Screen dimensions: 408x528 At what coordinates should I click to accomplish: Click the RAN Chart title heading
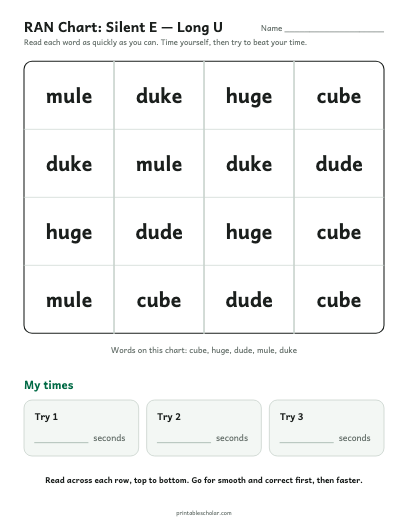(x=123, y=27)
